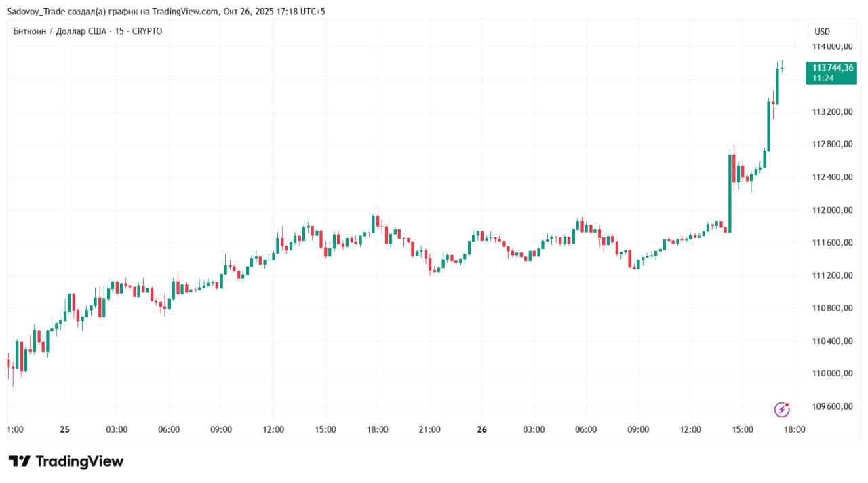This screenshot has width=868, height=483.
Task: Click the 112800,00 price level label
Action: [831, 144]
